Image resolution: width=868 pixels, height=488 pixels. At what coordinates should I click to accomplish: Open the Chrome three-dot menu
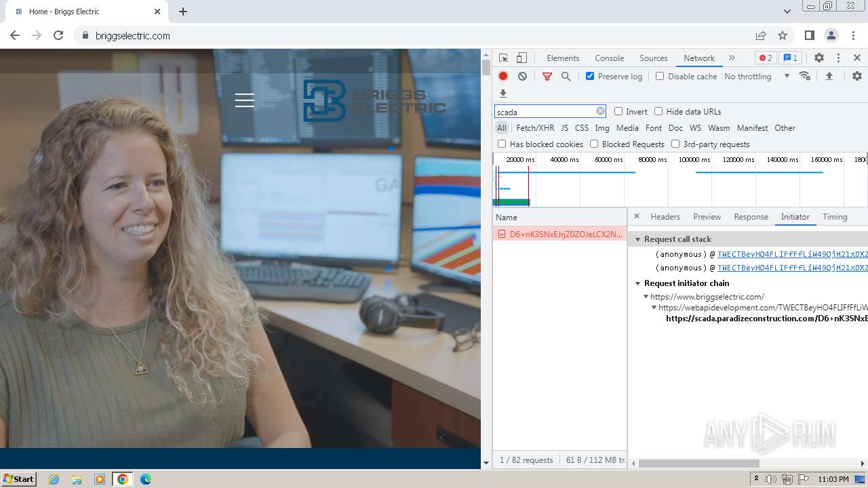pyautogui.click(x=853, y=35)
